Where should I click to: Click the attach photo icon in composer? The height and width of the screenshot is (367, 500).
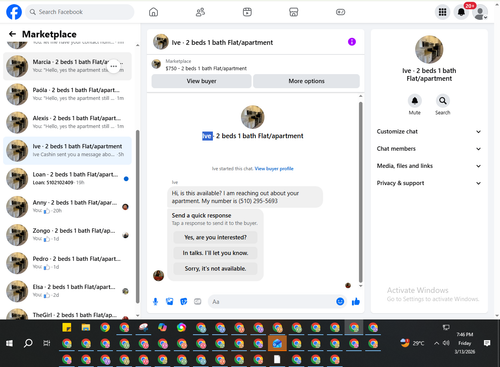coord(170,302)
